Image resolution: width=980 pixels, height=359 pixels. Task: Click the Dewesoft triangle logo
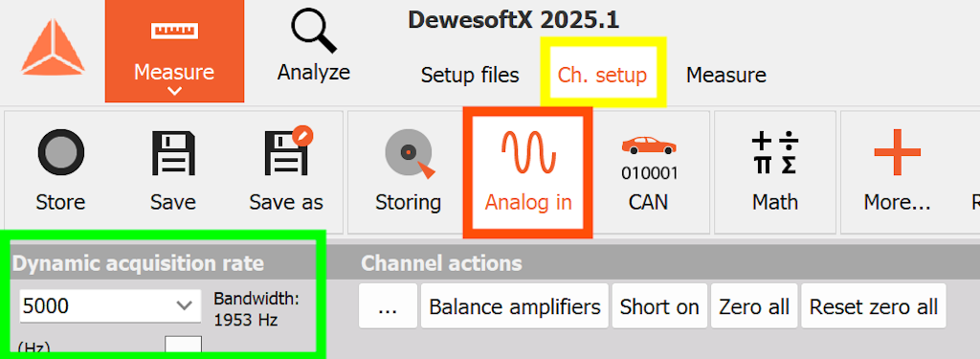click(53, 48)
